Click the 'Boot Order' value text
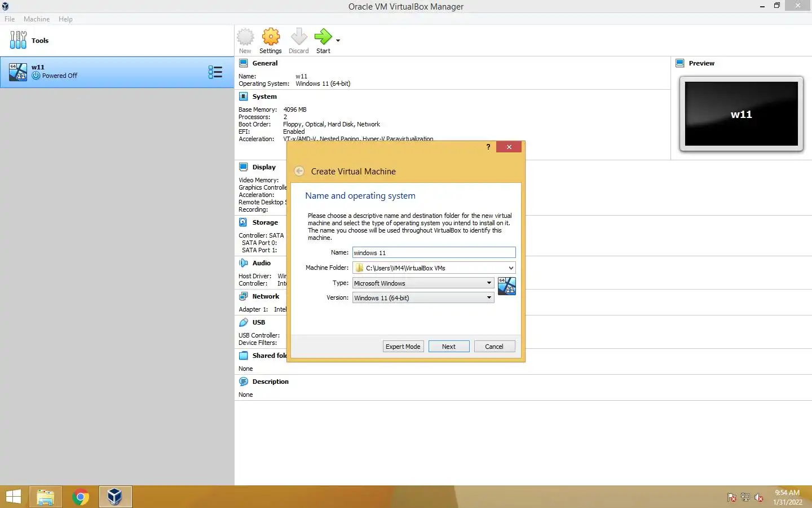 click(332, 124)
